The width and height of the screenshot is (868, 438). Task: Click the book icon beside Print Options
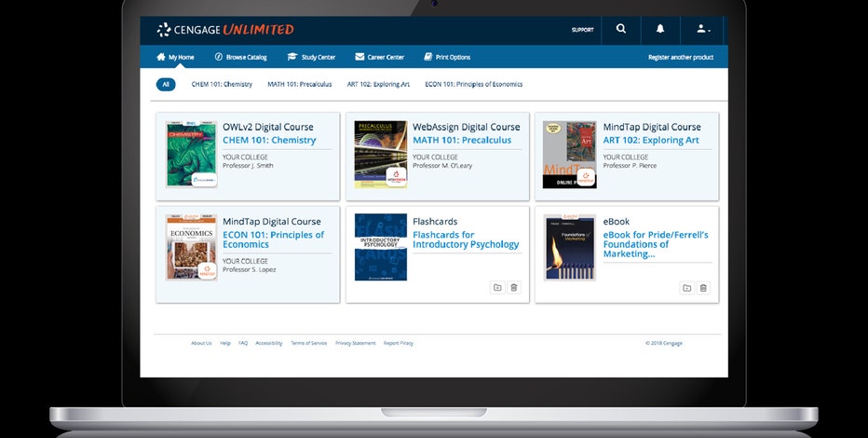pyautogui.click(x=427, y=57)
